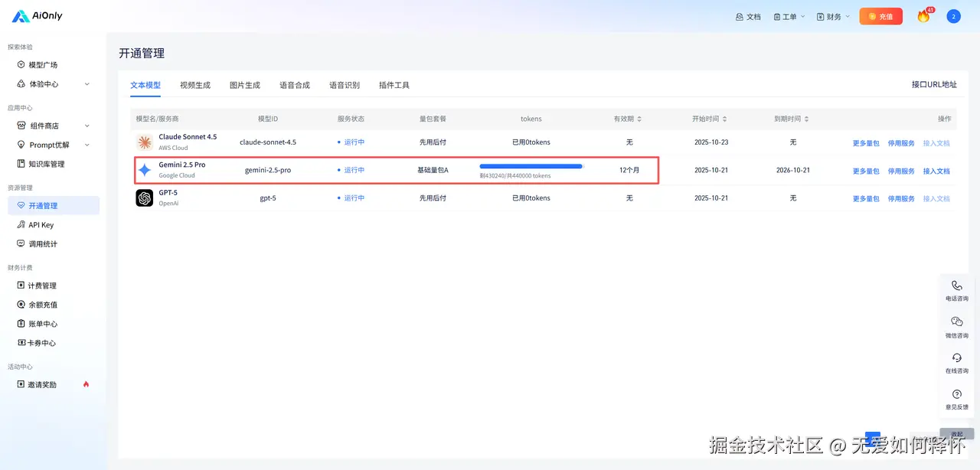
Task: Click the flame notification icon with badge
Action: point(923,16)
